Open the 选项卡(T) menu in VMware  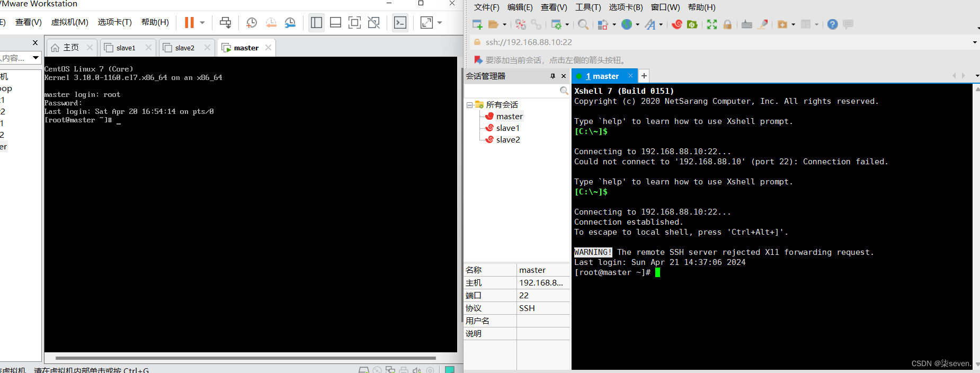[114, 22]
